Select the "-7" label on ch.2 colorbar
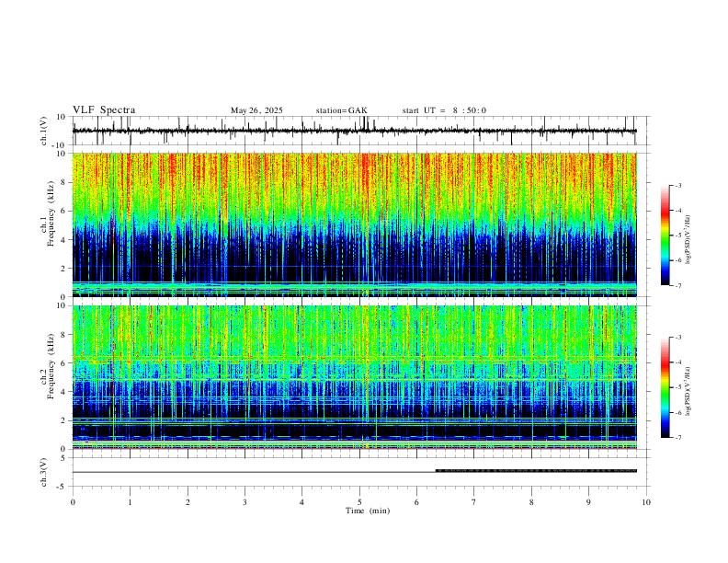This screenshot has width=728, height=563. tap(678, 438)
